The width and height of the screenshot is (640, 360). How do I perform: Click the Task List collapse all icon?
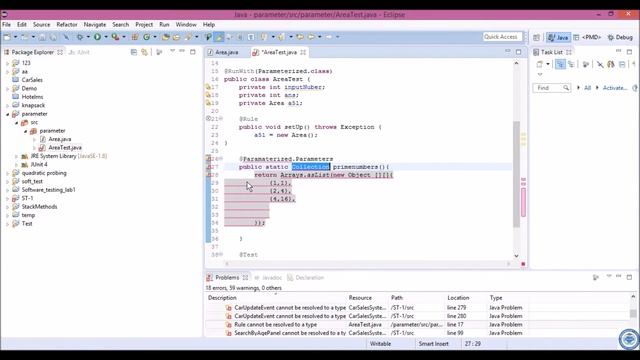(x=622, y=64)
